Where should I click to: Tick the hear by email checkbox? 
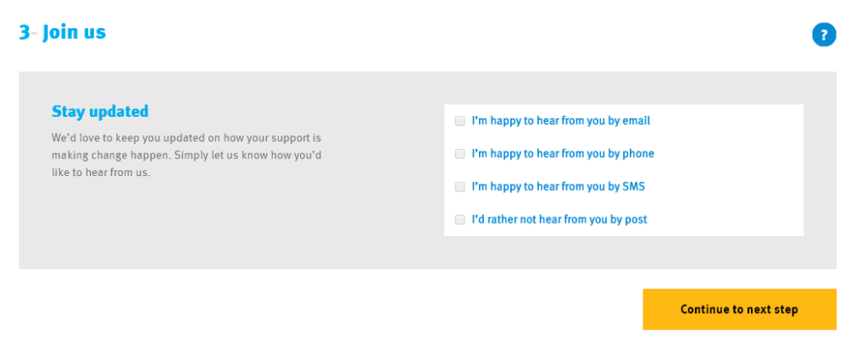pos(460,121)
